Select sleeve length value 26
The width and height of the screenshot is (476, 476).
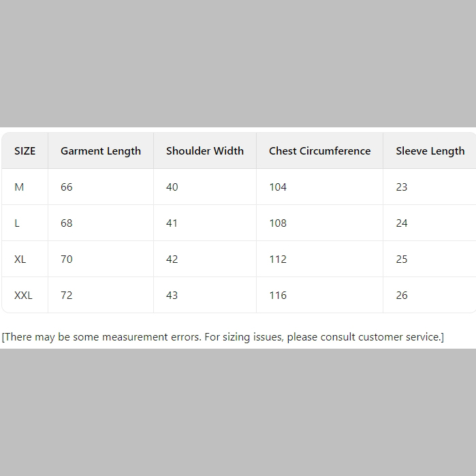click(402, 296)
